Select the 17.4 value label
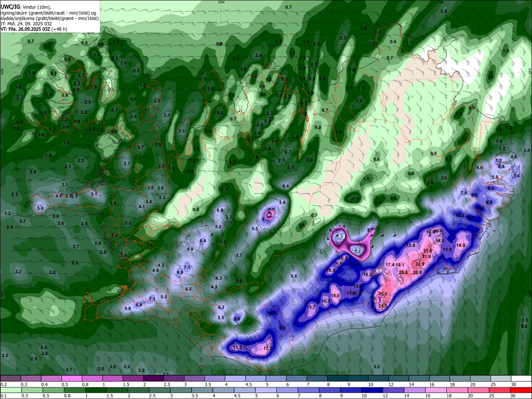This screenshot has height=399, width=532. 390,265
